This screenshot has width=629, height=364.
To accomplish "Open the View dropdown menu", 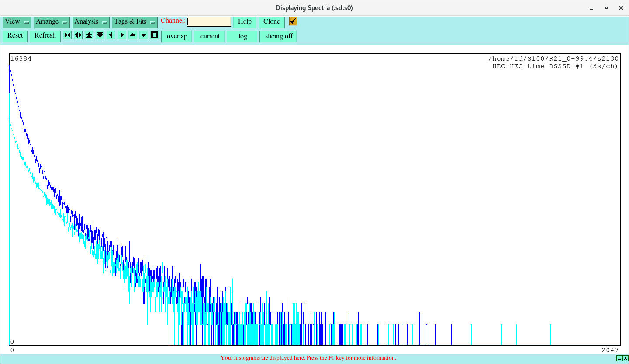I will pos(17,21).
